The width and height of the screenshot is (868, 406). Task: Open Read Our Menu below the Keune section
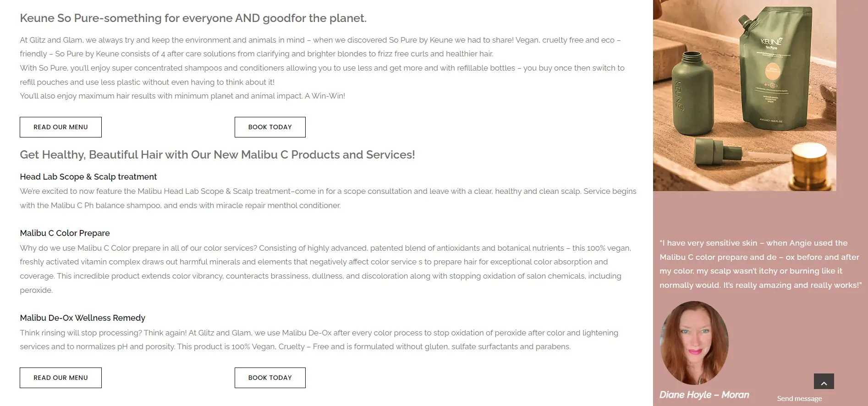pyautogui.click(x=60, y=127)
